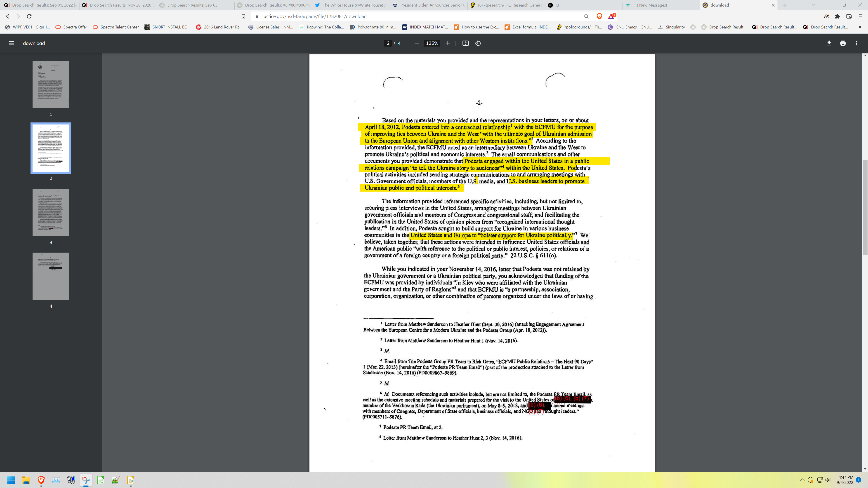This screenshot has height=488, width=868.
Task: Select page 1 thumbnail
Action: (51, 84)
